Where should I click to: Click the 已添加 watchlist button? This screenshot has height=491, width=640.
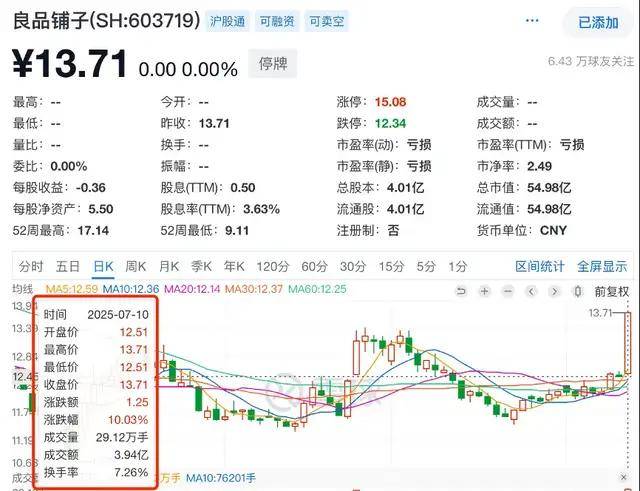pyautogui.click(x=598, y=23)
